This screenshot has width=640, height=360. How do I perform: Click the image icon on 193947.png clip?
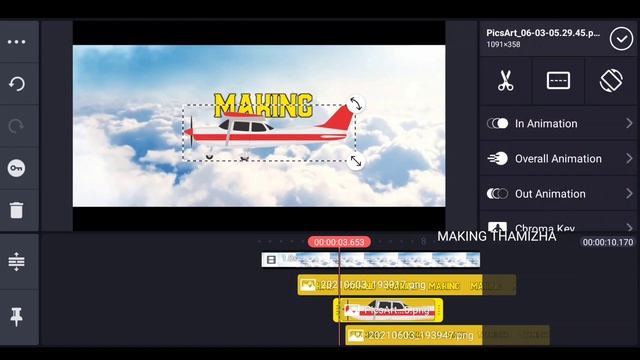[x=356, y=336]
